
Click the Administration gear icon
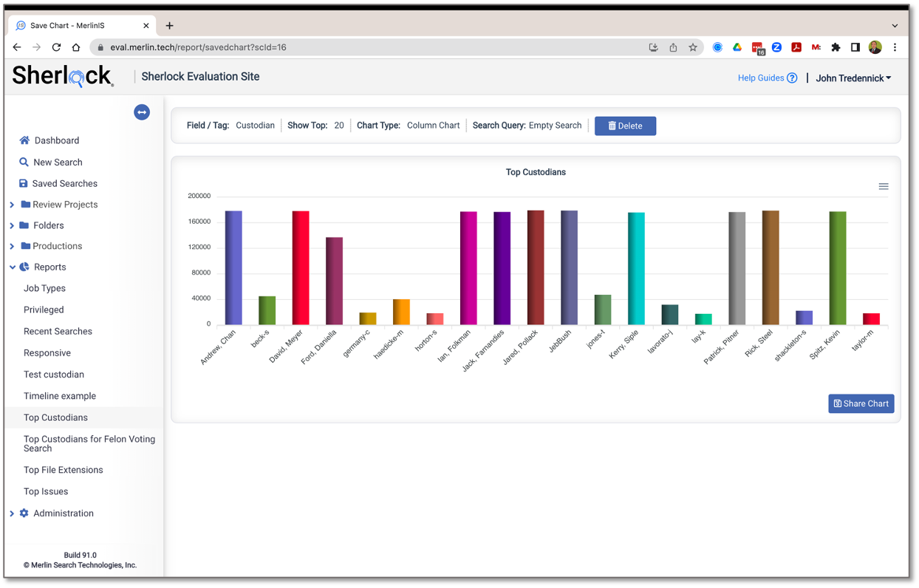click(24, 513)
